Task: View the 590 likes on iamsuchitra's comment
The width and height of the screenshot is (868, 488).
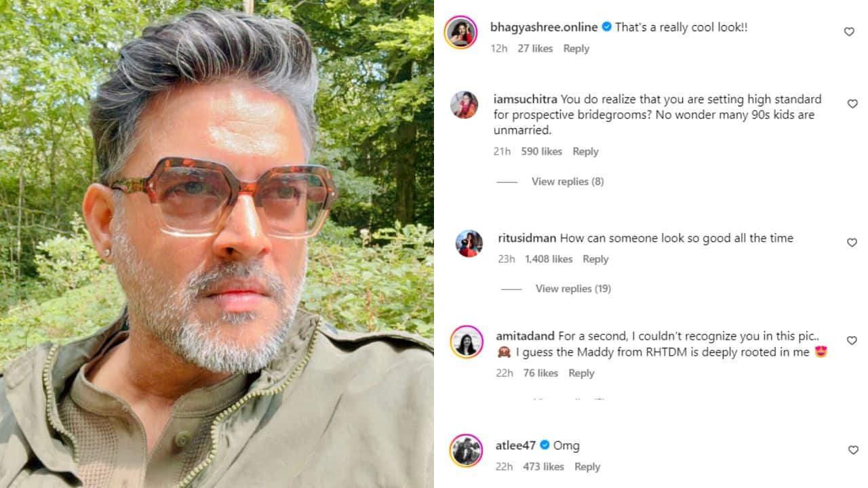Action: pos(541,152)
